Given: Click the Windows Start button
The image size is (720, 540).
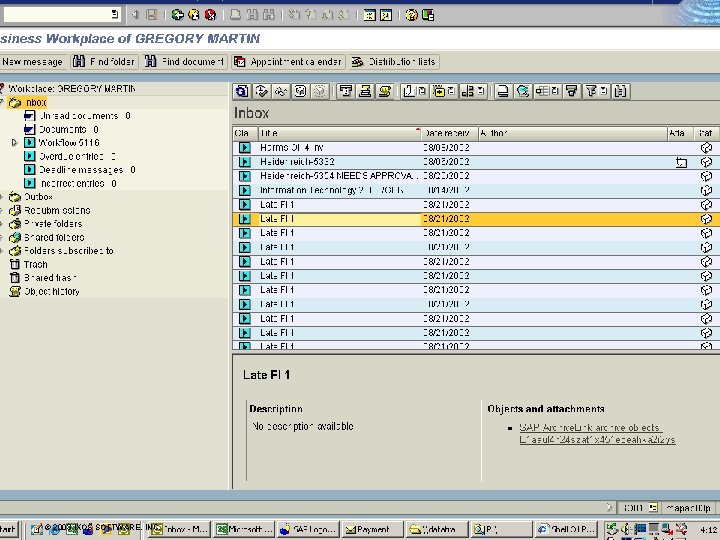Looking at the screenshot, I should click(x=8, y=529).
